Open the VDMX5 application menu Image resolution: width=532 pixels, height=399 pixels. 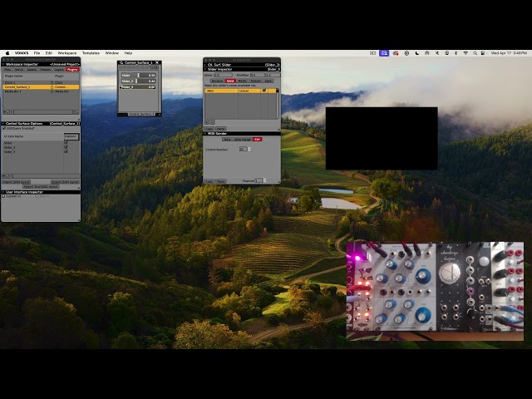(x=22, y=53)
